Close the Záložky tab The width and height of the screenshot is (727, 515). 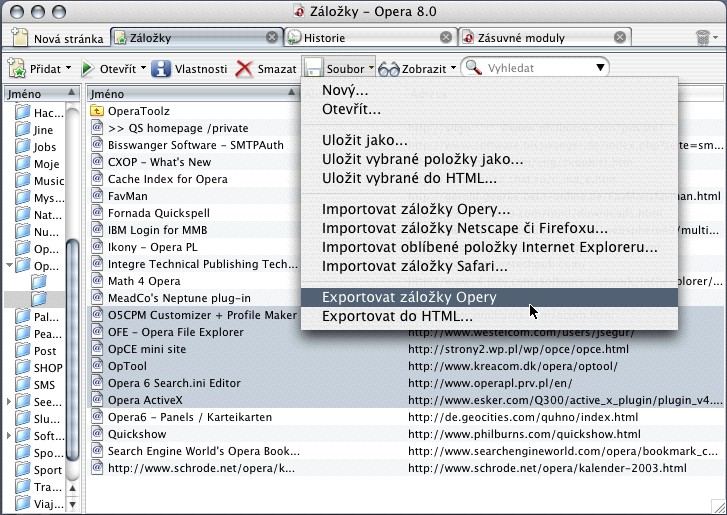click(272, 37)
